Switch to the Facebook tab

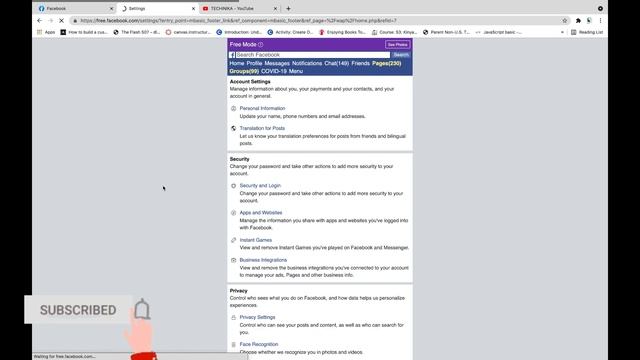click(x=76, y=9)
